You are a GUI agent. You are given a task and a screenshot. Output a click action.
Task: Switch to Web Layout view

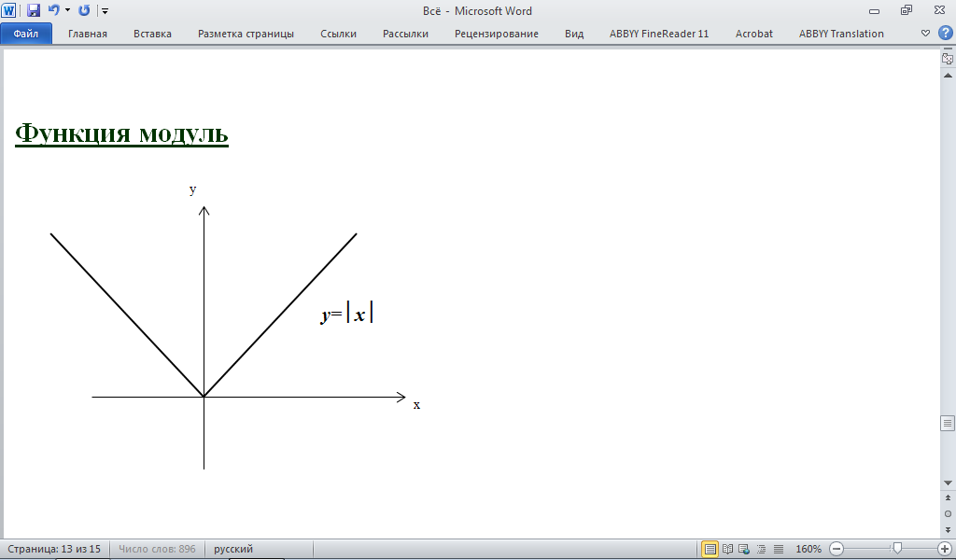click(744, 549)
